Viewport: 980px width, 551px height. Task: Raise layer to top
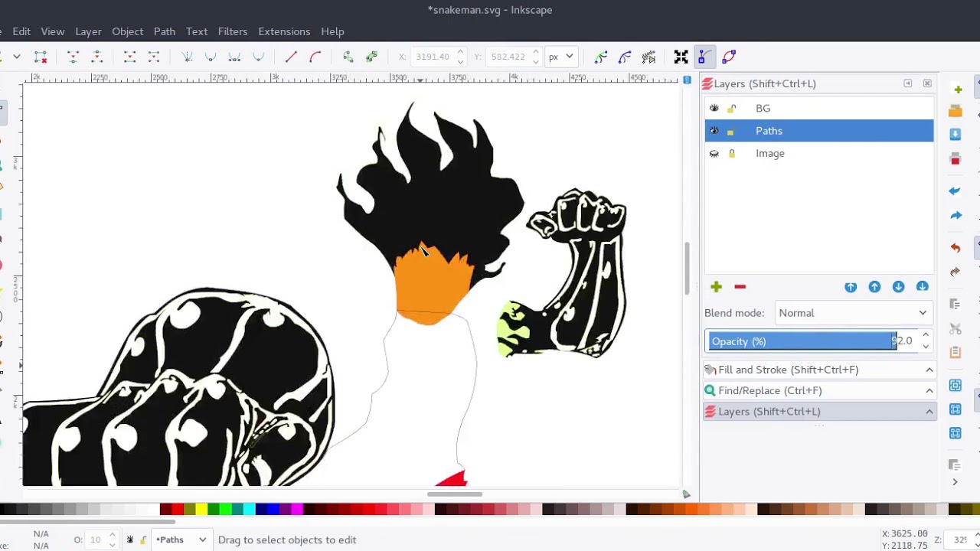tap(851, 287)
